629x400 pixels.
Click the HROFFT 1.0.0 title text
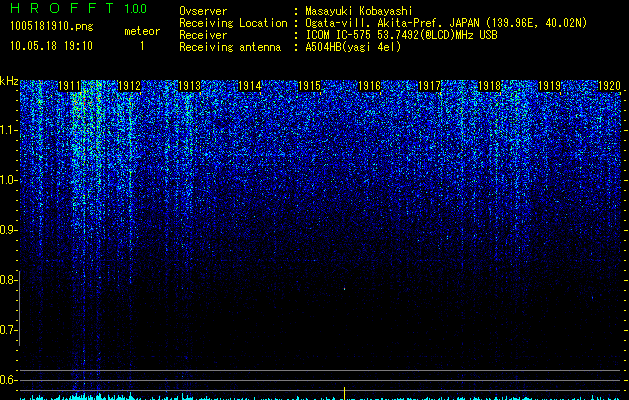[x=78, y=8]
